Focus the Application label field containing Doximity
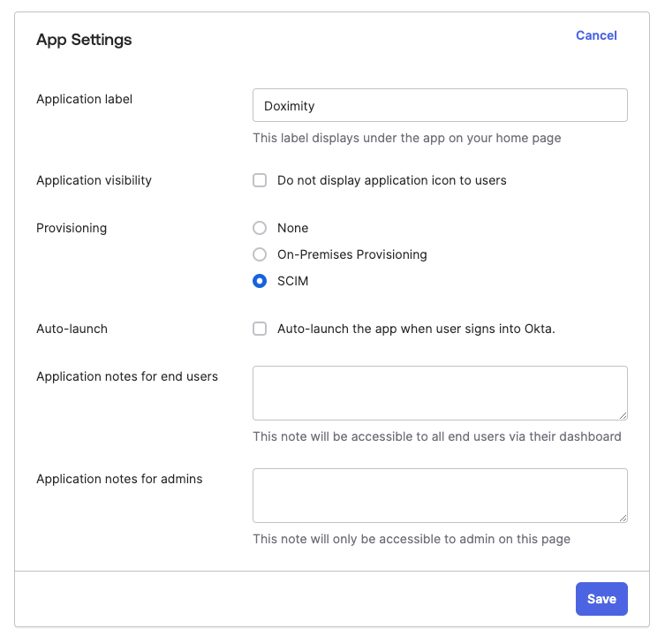 click(x=440, y=105)
